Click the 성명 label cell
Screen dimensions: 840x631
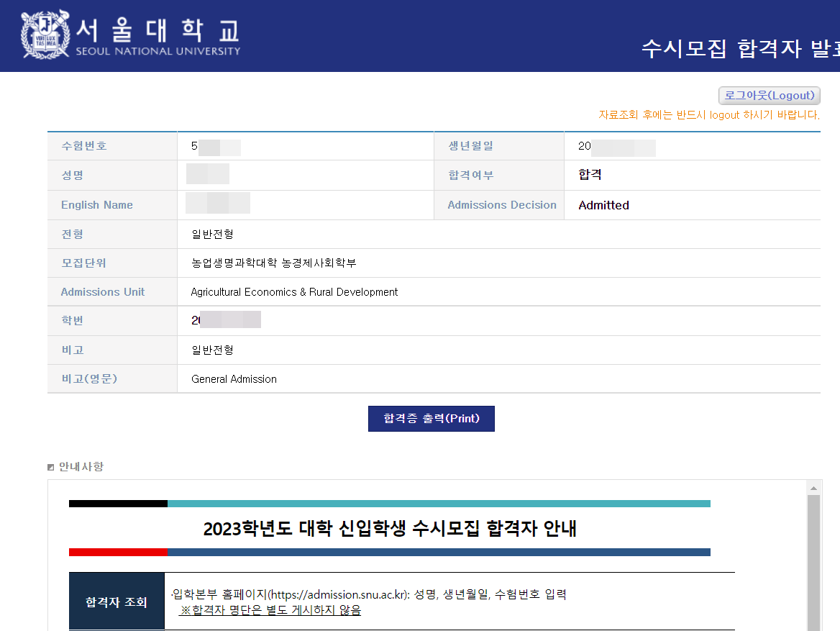(x=112, y=176)
